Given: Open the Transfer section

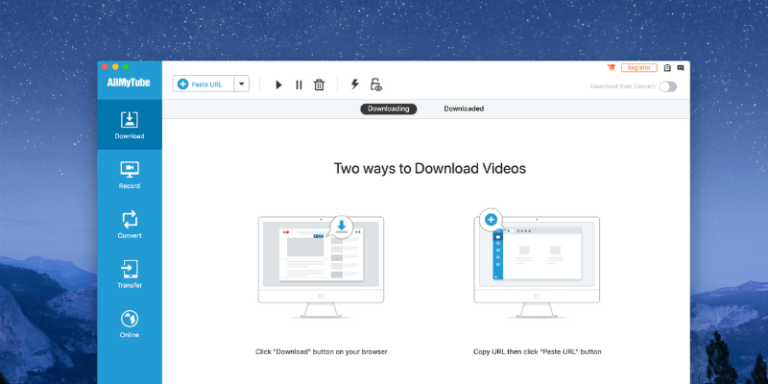Looking at the screenshot, I should (x=129, y=274).
